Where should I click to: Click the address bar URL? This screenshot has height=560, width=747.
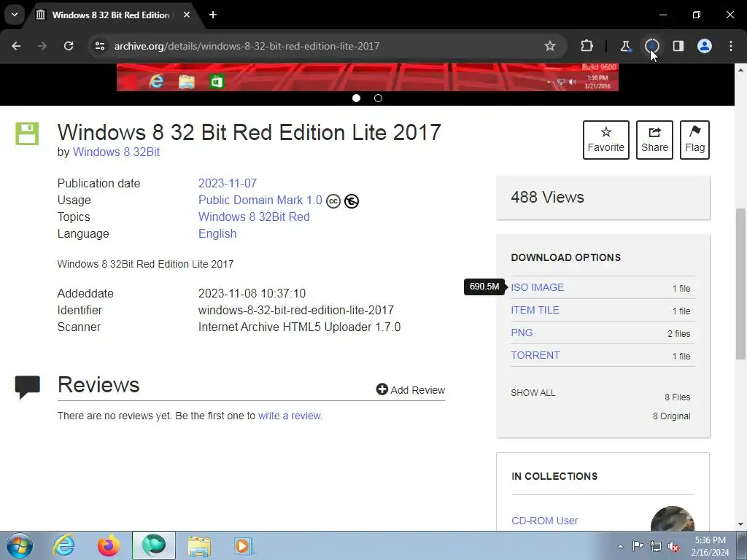247,46
